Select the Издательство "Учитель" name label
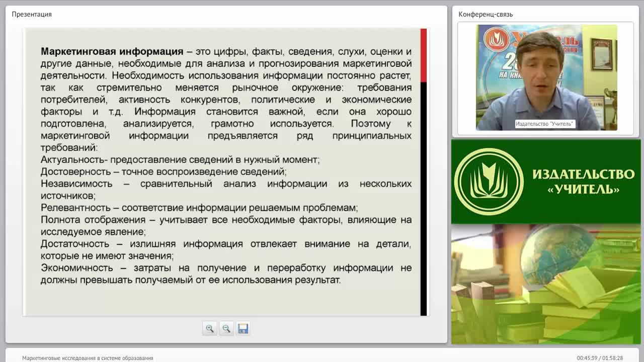 coord(544,124)
